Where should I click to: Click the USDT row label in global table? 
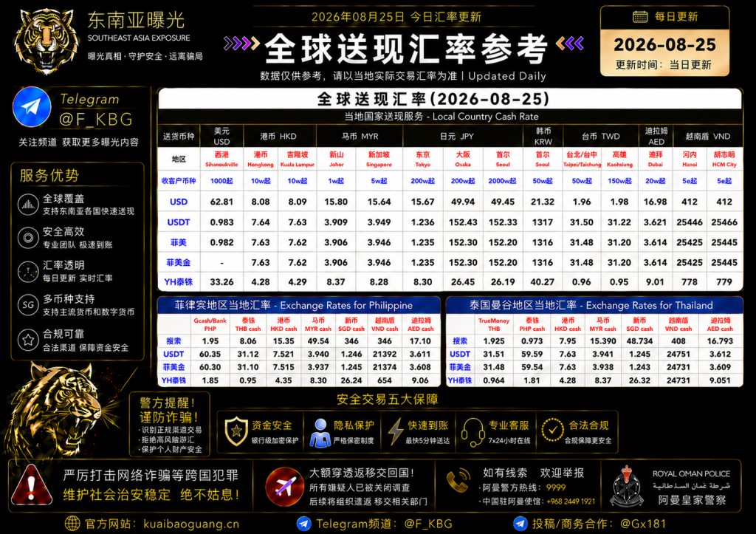(x=179, y=222)
